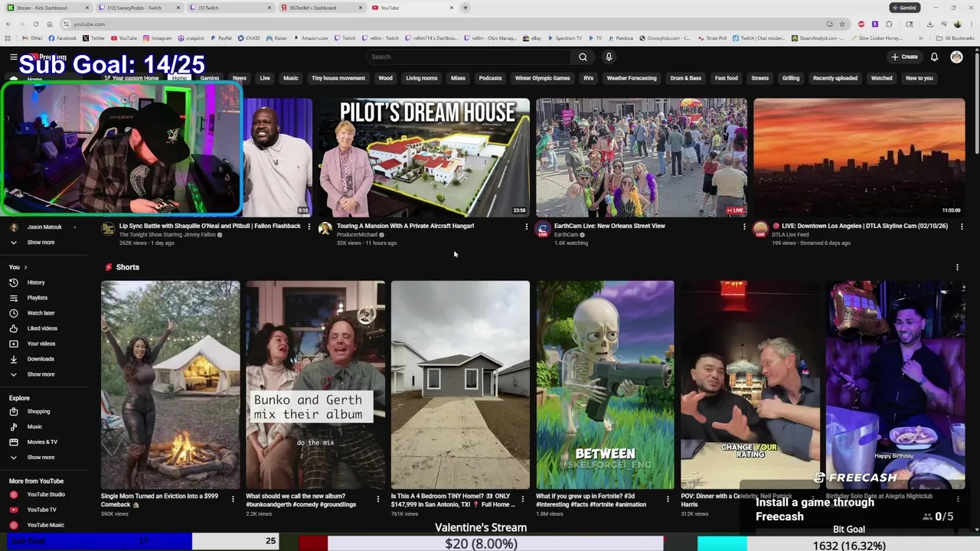Play New Orleans Street View live thumbnail
This screenshot has height=551, width=980.
pyautogui.click(x=642, y=157)
